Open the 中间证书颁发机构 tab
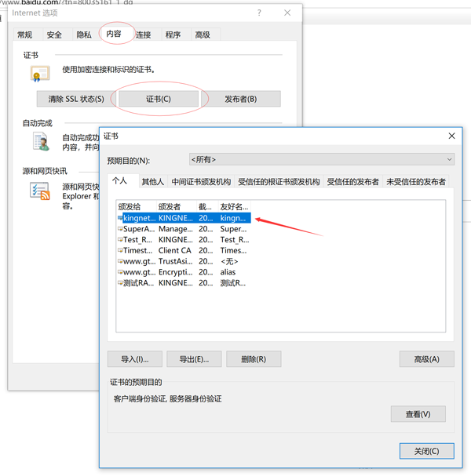 pyautogui.click(x=201, y=181)
